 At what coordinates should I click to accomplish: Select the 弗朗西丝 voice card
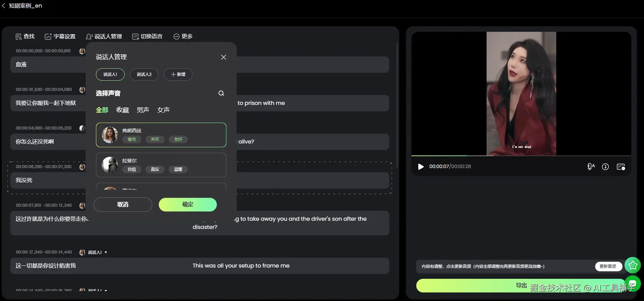click(x=161, y=135)
